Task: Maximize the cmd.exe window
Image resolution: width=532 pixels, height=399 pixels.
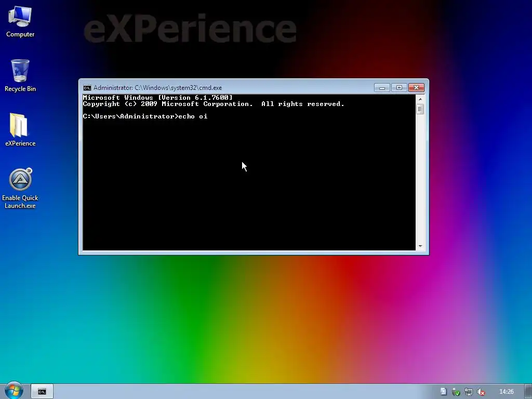Action: [399, 88]
